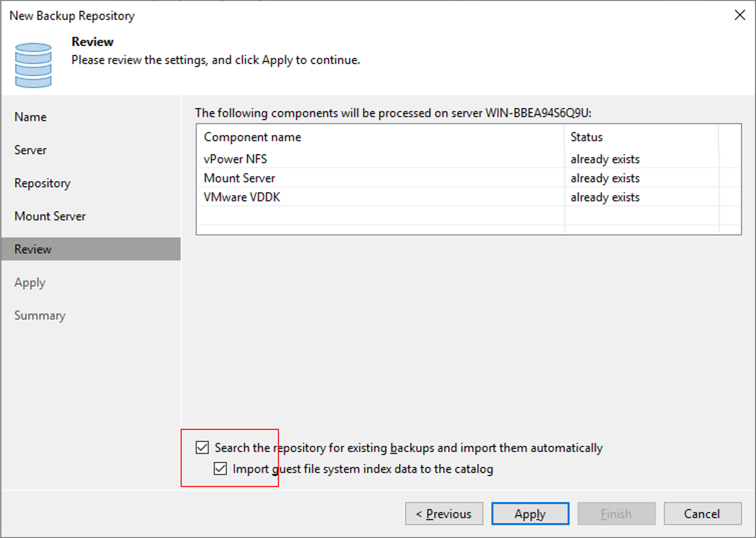Select the highlighted Review step
The image size is (756, 538).
[x=33, y=249]
